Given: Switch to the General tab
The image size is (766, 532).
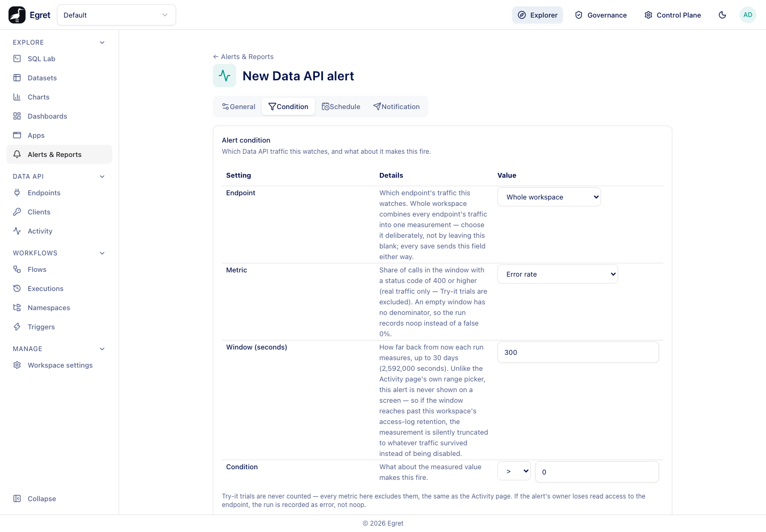Looking at the screenshot, I should pyautogui.click(x=238, y=106).
